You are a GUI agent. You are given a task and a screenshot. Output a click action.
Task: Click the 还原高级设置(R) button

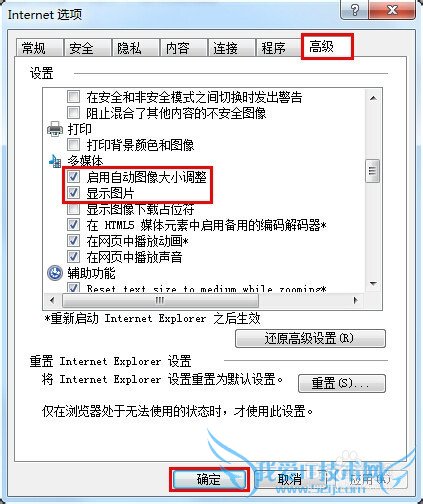(x=310, y=338)
